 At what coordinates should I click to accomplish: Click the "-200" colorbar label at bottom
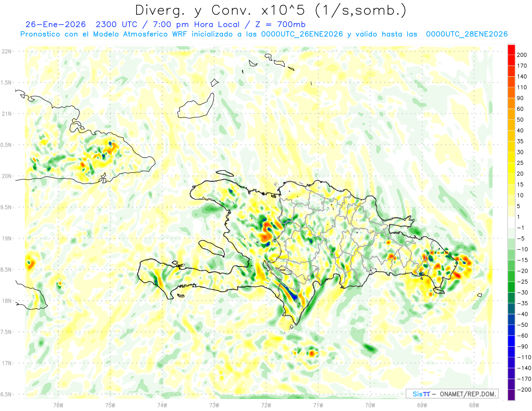(524, 390)
